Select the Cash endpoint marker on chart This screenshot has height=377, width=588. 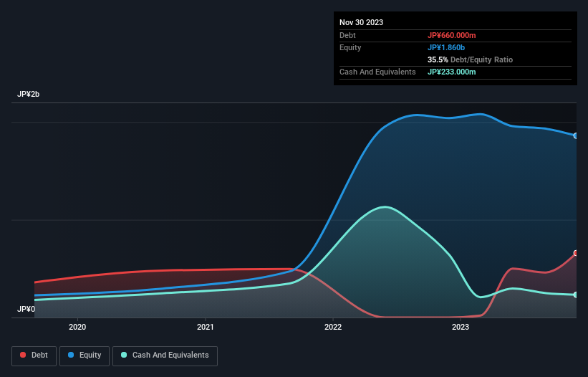[x=576, y=295]
